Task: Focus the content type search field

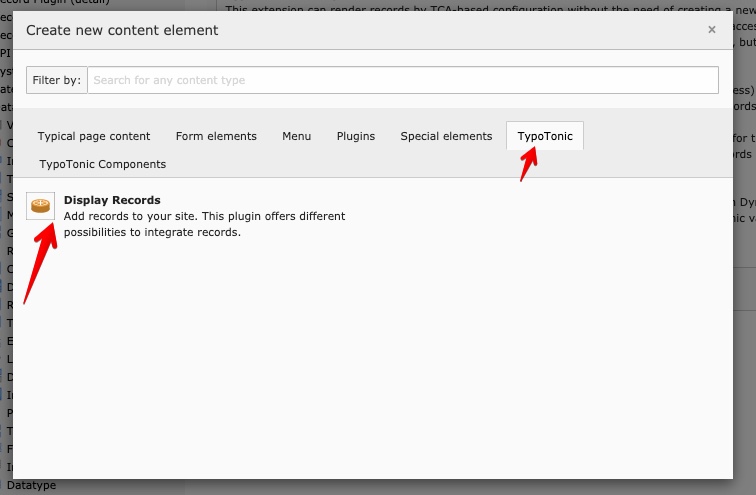Action: click(402, 80)
